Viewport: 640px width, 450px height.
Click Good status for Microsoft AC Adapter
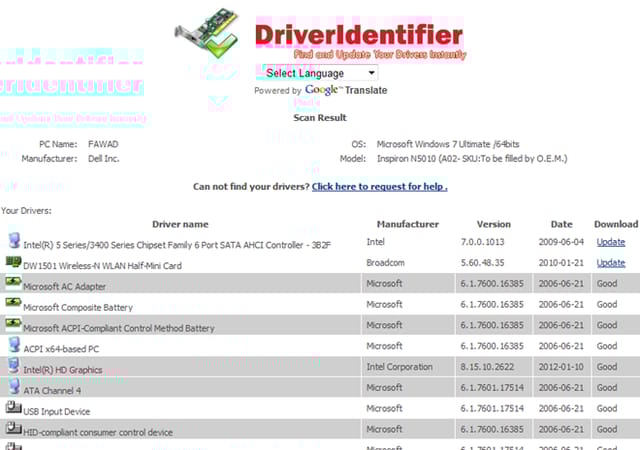[607, 283]
